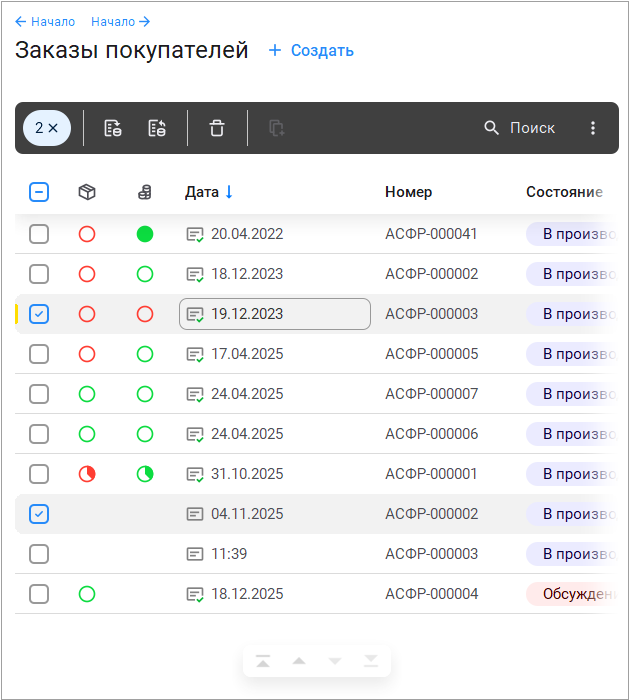The width and height of the screenshot is (629, 700).
Task: Check the box for order dated 20.04.2022
Action: coord(39,234)
